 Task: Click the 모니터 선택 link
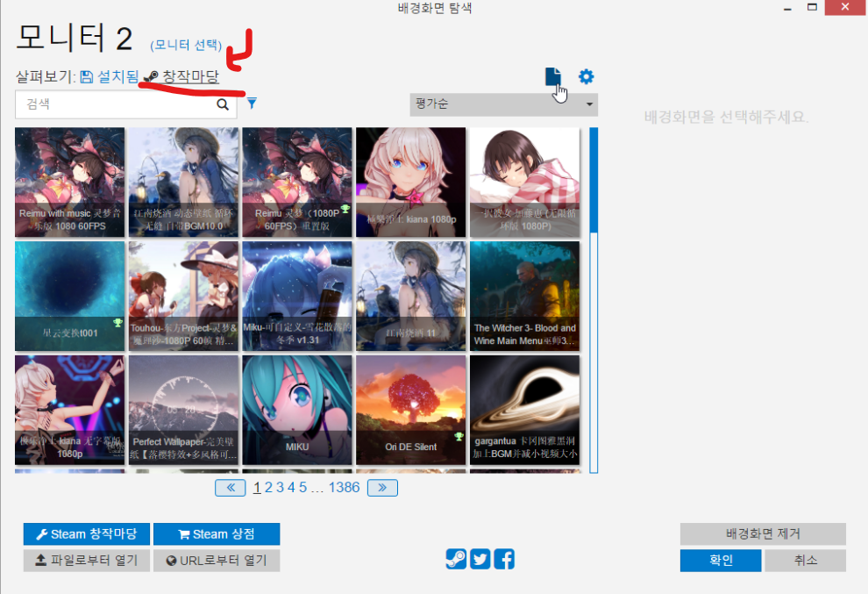[x=186, y=45]
